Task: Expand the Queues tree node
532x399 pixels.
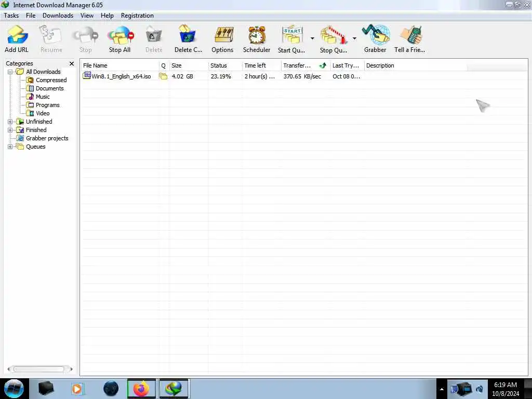Action: click(10, 147)
